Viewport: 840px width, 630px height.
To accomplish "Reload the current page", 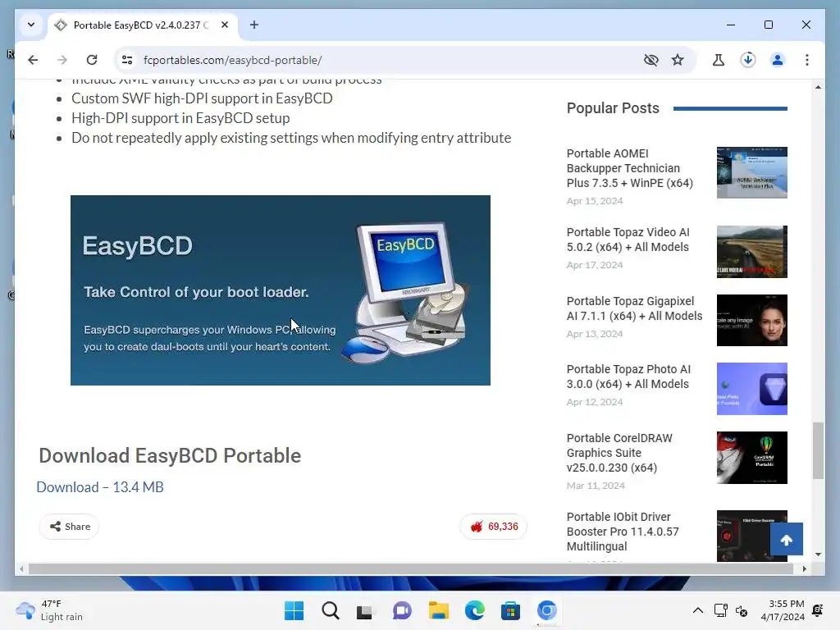I will pyautogui.click(x=92, y=60).
